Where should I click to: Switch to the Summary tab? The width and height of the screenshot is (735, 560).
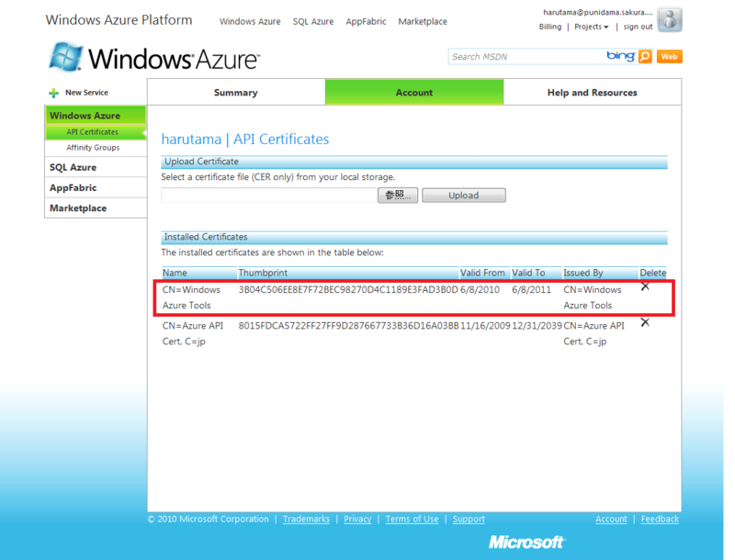pos(236,92)
